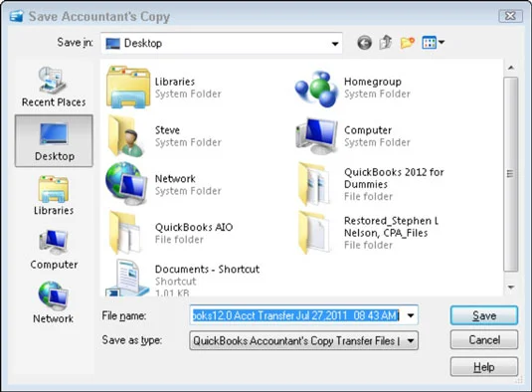Viewport: 532px width, 392px height.
Task: Open Recent Places in sidebar
Action: pos(54,87)
